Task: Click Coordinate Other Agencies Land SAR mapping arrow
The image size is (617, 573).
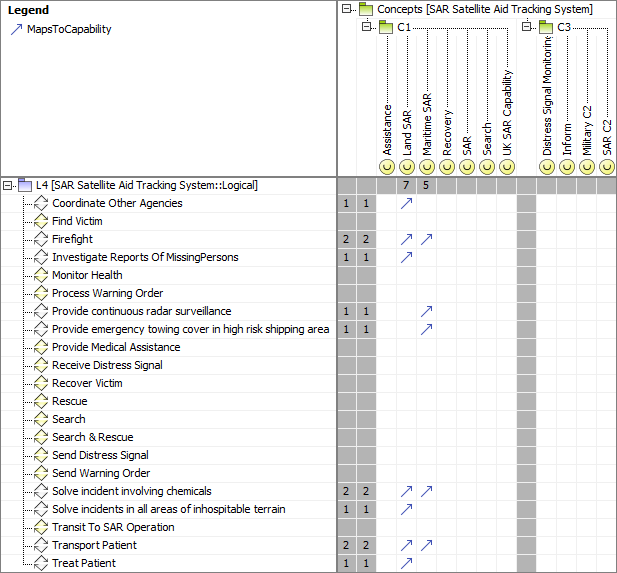Action: click(x=406, y=203)
